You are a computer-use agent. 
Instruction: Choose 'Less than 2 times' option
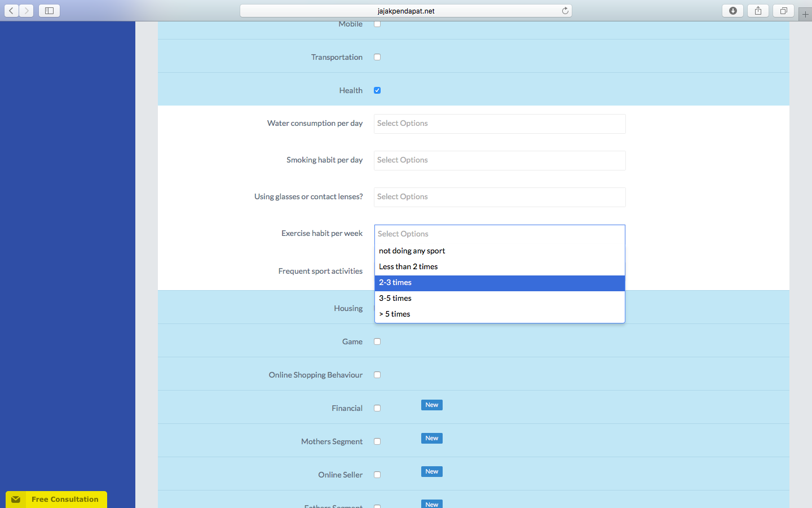(x=500, y=266)
